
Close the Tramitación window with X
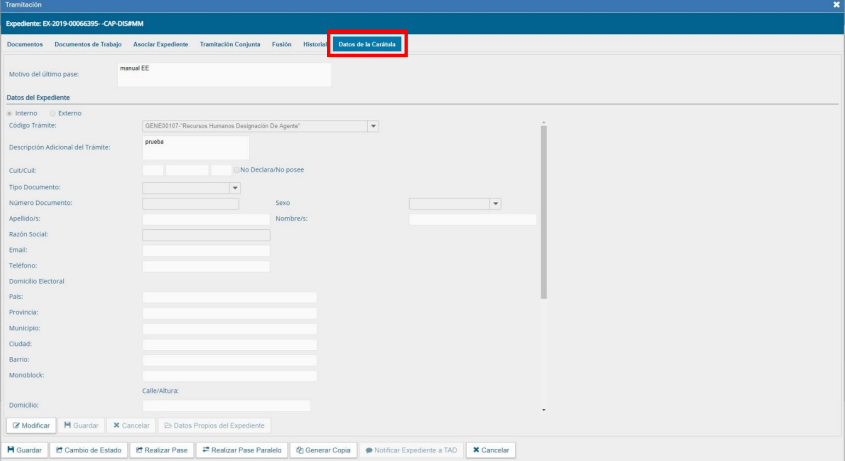point(836,6)
